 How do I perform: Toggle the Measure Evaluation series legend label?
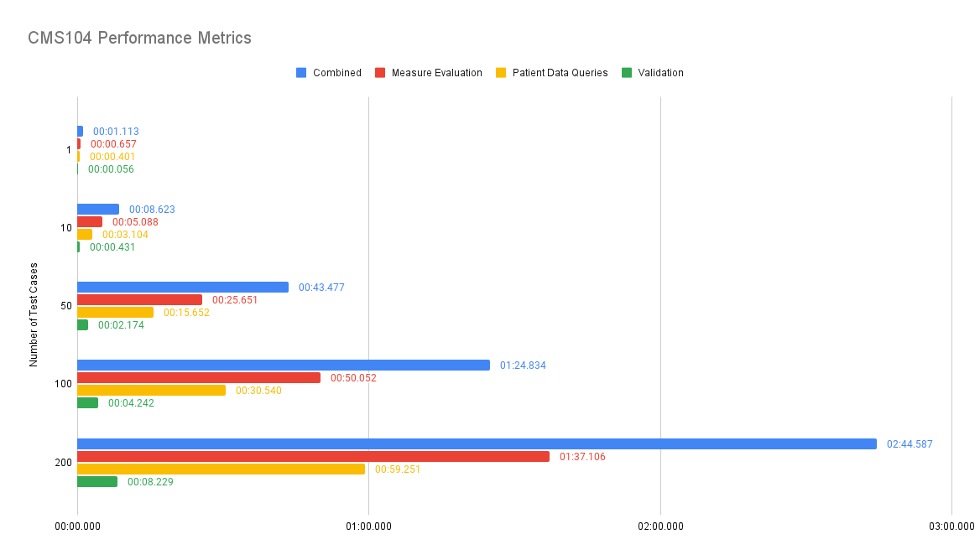[435, 72]
